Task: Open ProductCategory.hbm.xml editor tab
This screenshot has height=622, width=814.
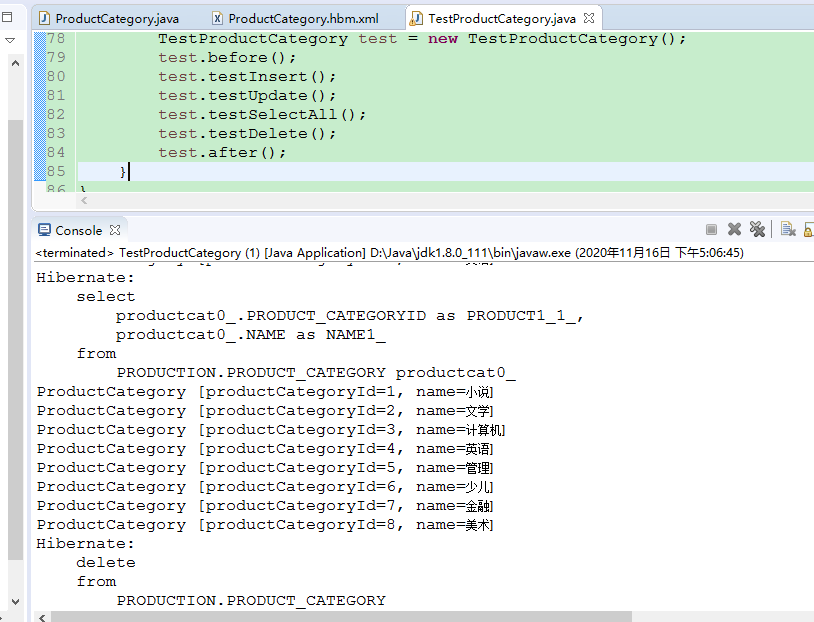Action: [296, 19]
